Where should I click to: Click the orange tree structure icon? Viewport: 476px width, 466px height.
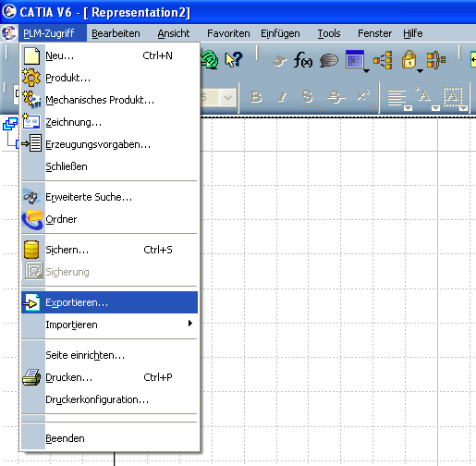[383, 60]
